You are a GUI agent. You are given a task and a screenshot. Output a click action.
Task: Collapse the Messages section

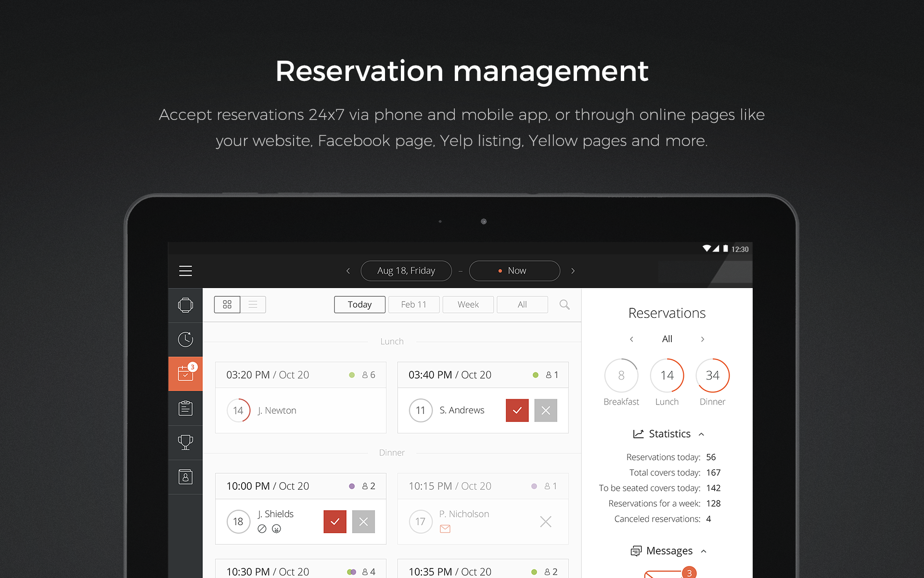click(704, 551)
